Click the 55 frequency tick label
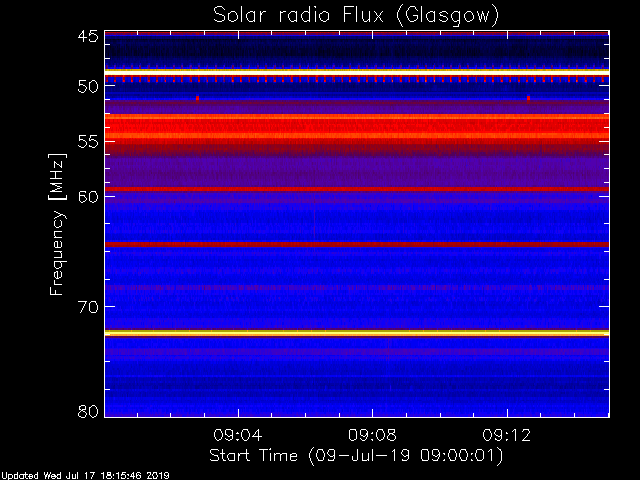 click(88, 142)
